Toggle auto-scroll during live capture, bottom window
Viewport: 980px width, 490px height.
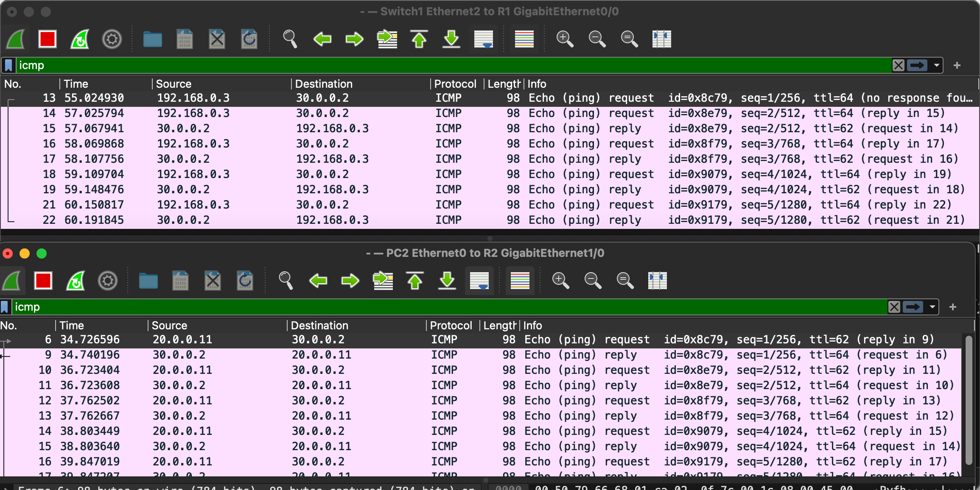point(479,281)
